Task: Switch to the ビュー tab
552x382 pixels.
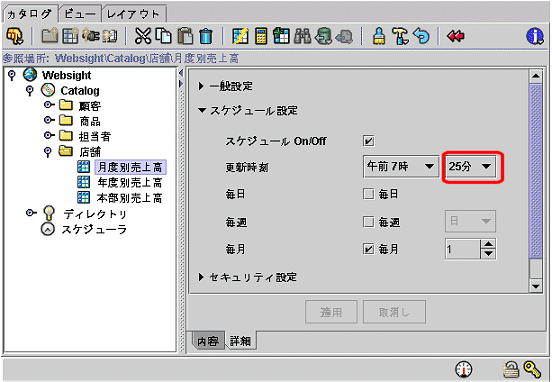Action: point(80,14)
